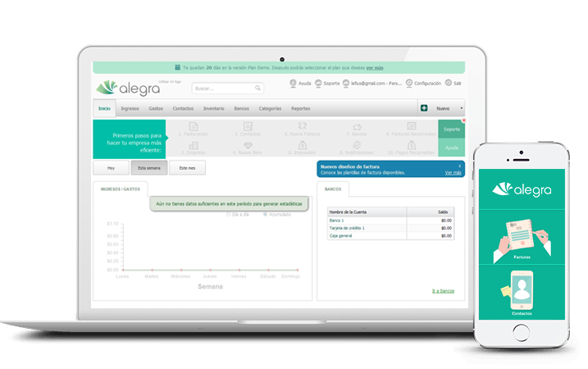Close the 'Nuevos diseños de factura' notice
Screen dimensions: 588x369
pos(459,164)
